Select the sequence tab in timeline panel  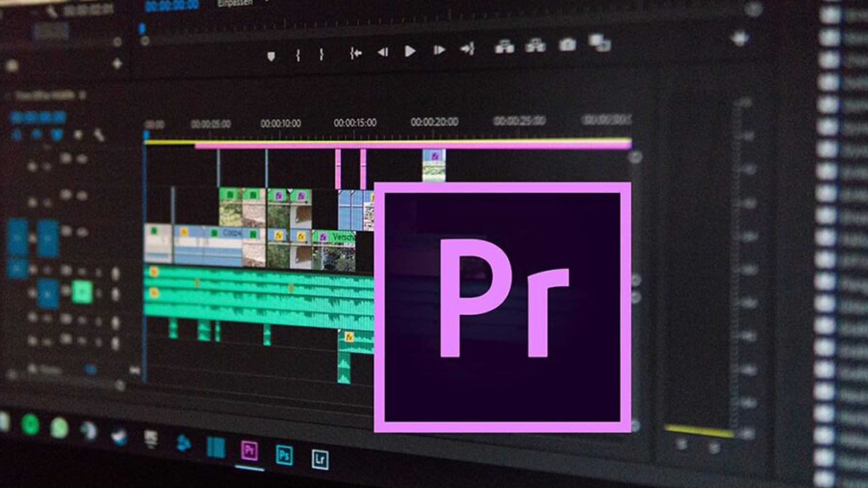point(45,96)
